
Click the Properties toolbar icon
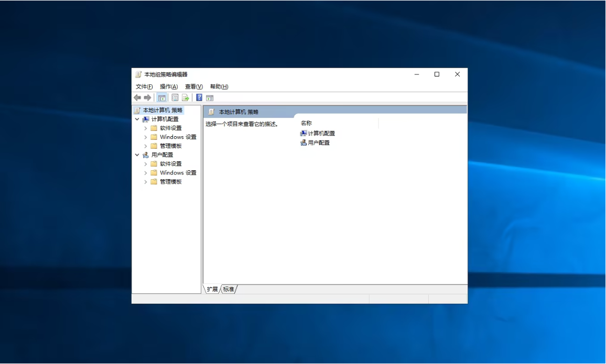click(175, 97)
